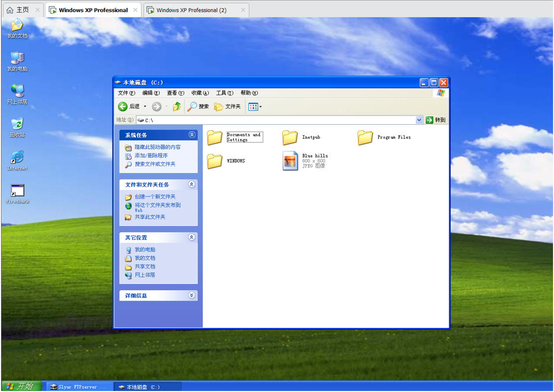Image resolution: width=554 pixels, height=392 pixels.
Task: Open the Views dropdown arrow
Action: [x=260, y=107]
